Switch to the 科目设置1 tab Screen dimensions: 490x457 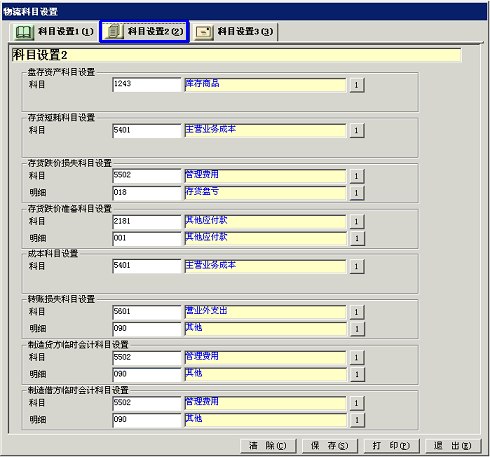[x=53, y=32]
